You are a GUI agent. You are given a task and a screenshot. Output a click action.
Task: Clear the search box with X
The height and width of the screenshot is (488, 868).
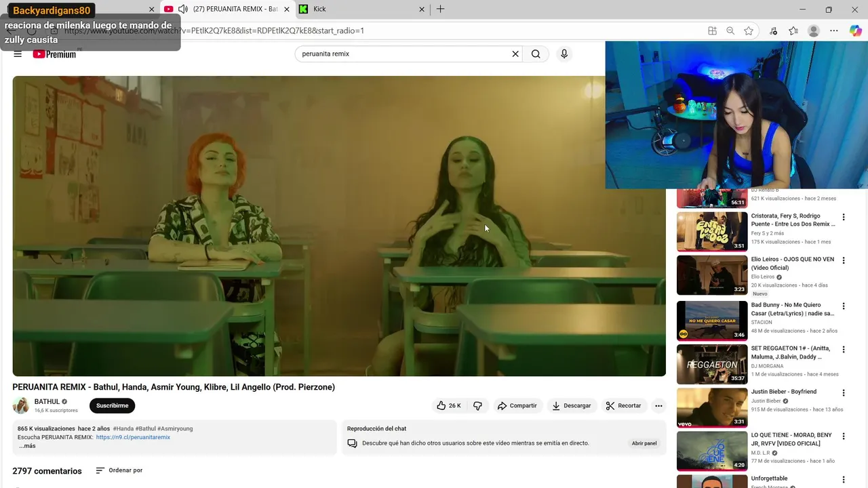coord(515,54)
